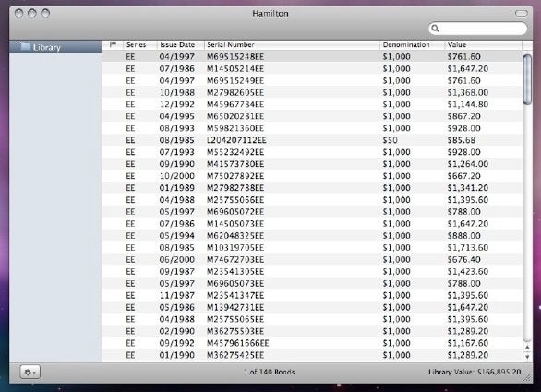Screen dimensions: 541x392
Task: Click the $888.00 value cell
Action: (463, 236)
